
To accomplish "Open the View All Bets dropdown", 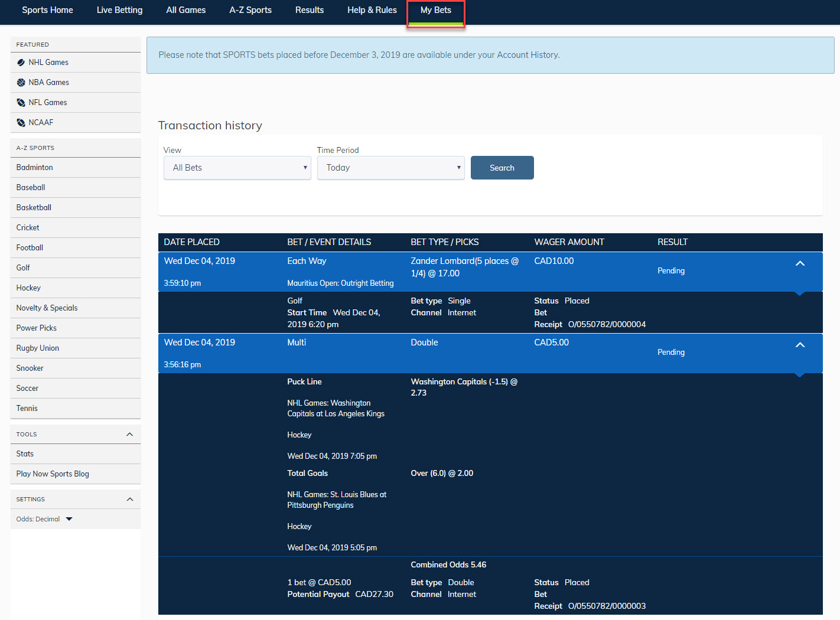I will point(237,168).
